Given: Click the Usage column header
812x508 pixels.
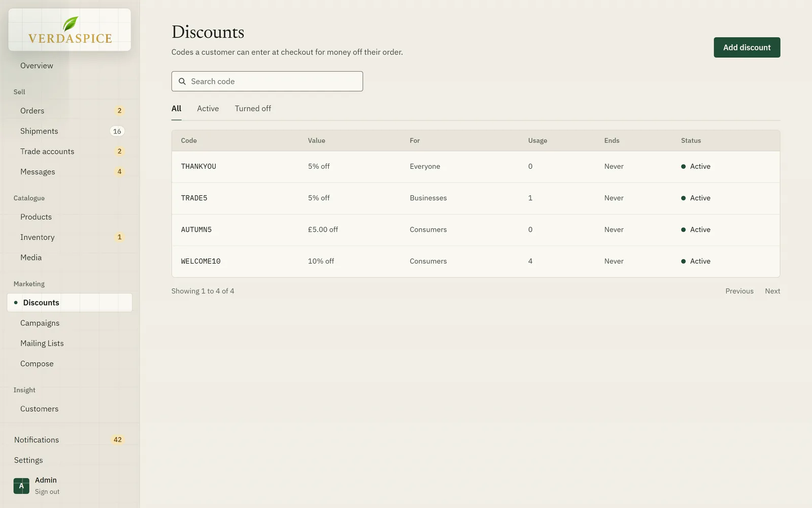Looking at the screenshot, I should [x=537, y=141].
